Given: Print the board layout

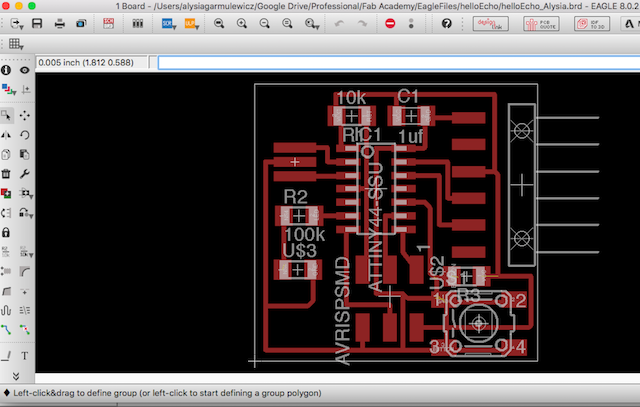Looking at the screenshot, I should [x=60, y=24].
